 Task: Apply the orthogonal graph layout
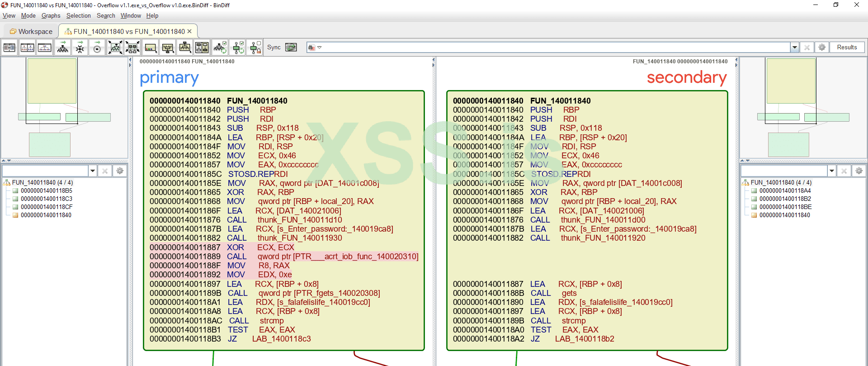click(x=80, y=48)
